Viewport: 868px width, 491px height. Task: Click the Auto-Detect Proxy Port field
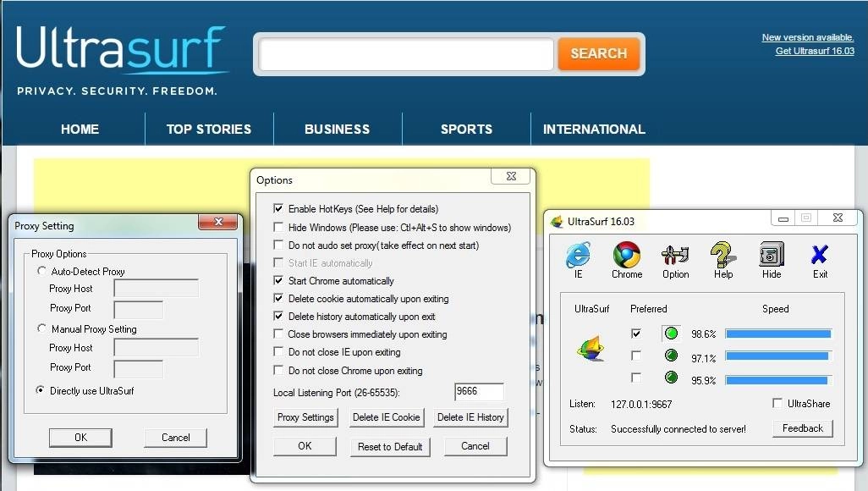pos(139,309)
